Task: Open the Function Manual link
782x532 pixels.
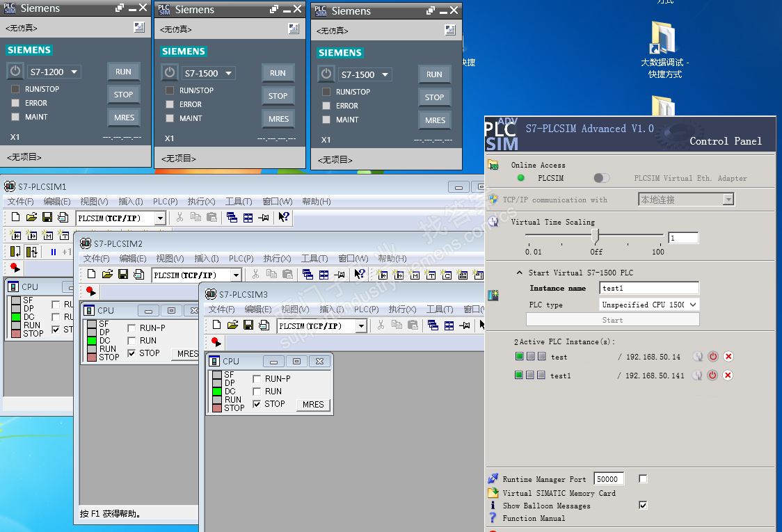Action: click(x=534, y=518)
